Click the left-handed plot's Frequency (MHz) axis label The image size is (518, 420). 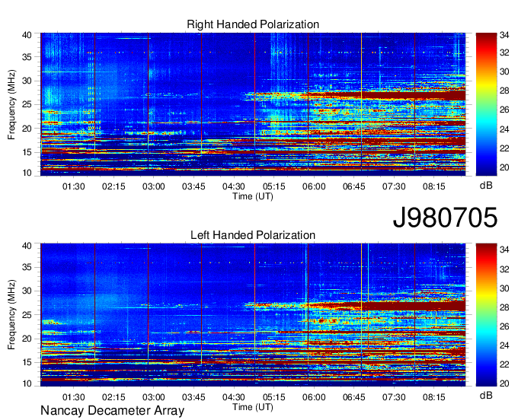[x=11, y=315]
